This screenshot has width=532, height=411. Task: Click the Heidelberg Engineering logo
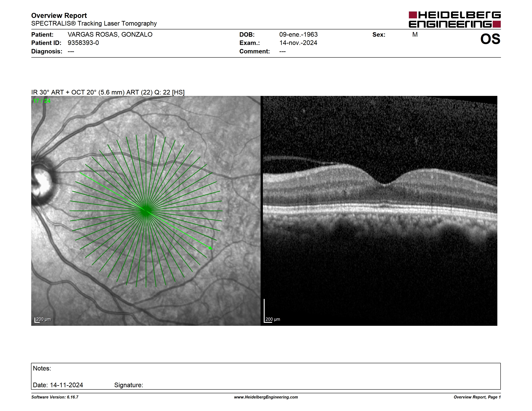point(455,20)
